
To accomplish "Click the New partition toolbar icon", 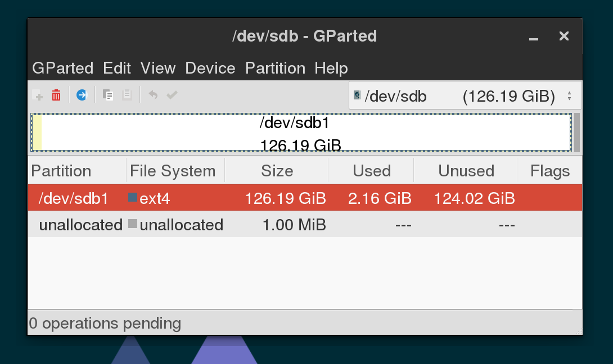I will pyautogui.click(x=38, y=95).
